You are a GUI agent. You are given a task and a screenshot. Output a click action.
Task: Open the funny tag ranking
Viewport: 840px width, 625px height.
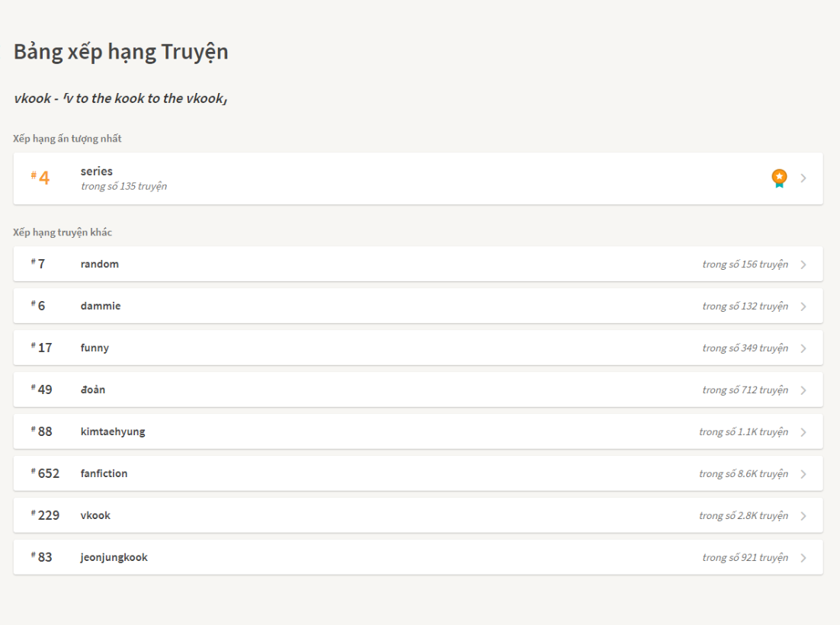click(95, 348)
